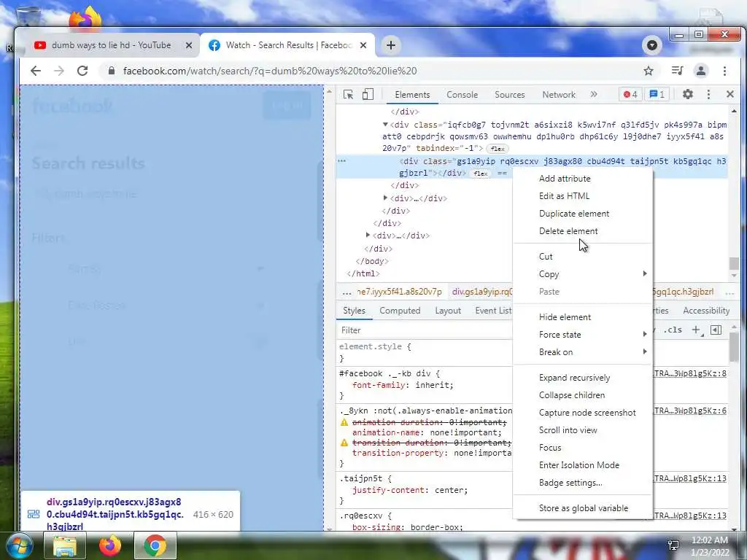Image resolution: width=747 pixels, height=560 pixels.
Task: Open the selected node's three-dot actions
Action: point(341,161)
